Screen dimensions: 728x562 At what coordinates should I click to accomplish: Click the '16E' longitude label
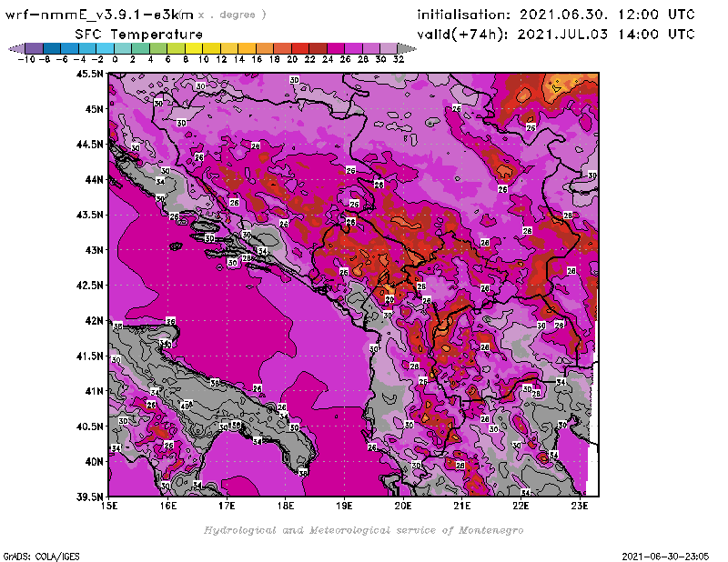click(168, 506)
